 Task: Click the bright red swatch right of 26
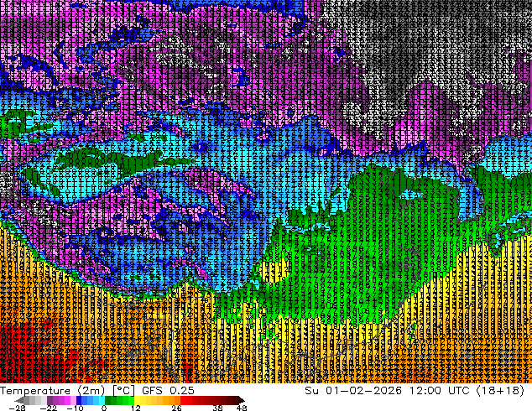(x=183, y=400)
